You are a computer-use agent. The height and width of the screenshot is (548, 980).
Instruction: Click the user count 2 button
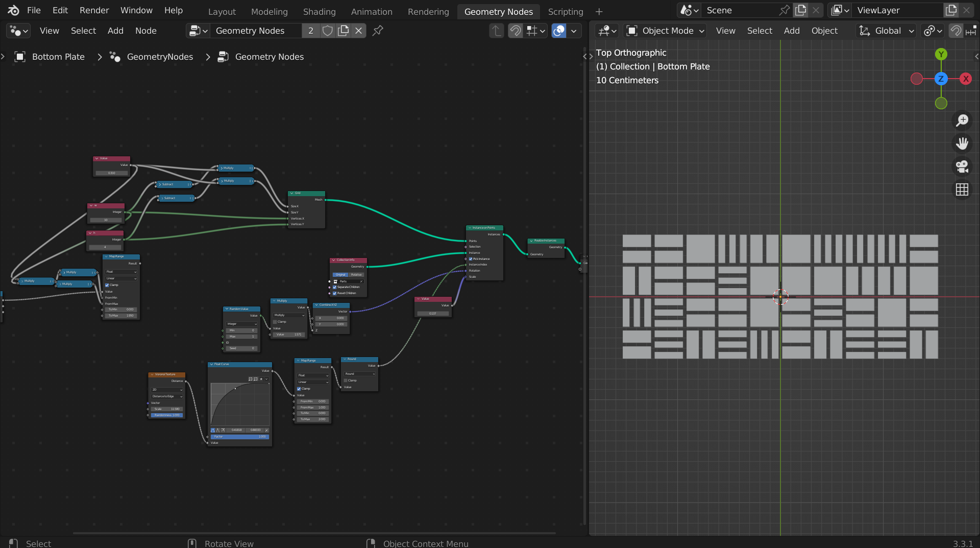click(x=311, y=31)
